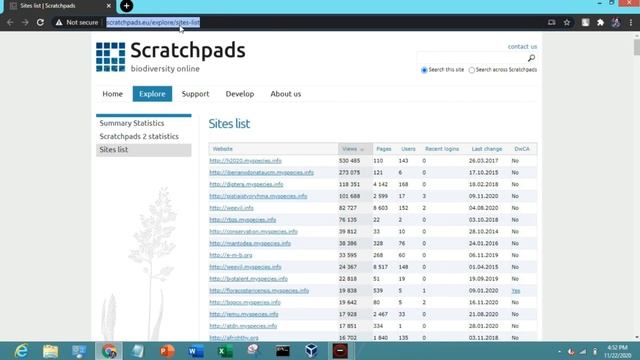
Task: Reload the page with the refresh icon
Action: click(x=40, y=22)
